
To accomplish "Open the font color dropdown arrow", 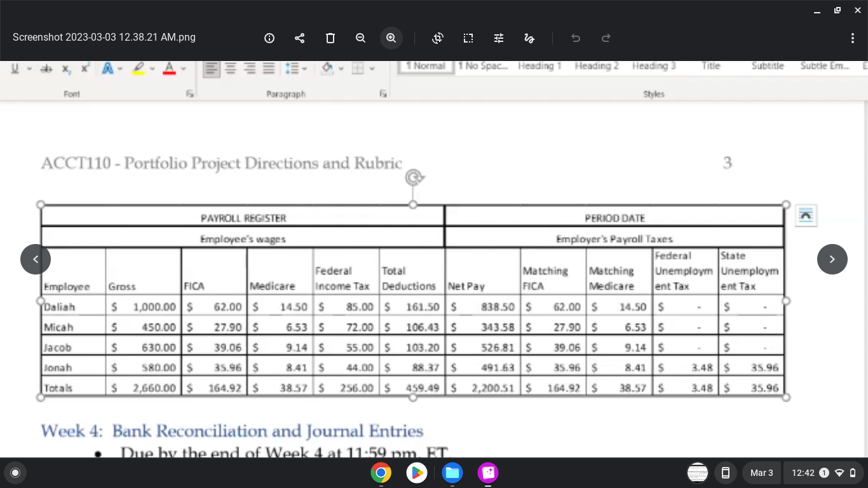I will point(184,69).
